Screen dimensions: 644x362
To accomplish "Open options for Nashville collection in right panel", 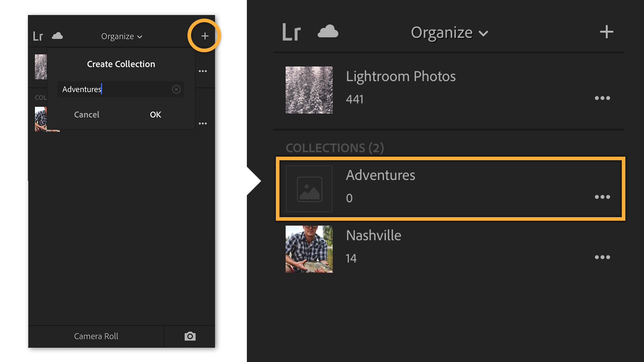I will (602, 257).
